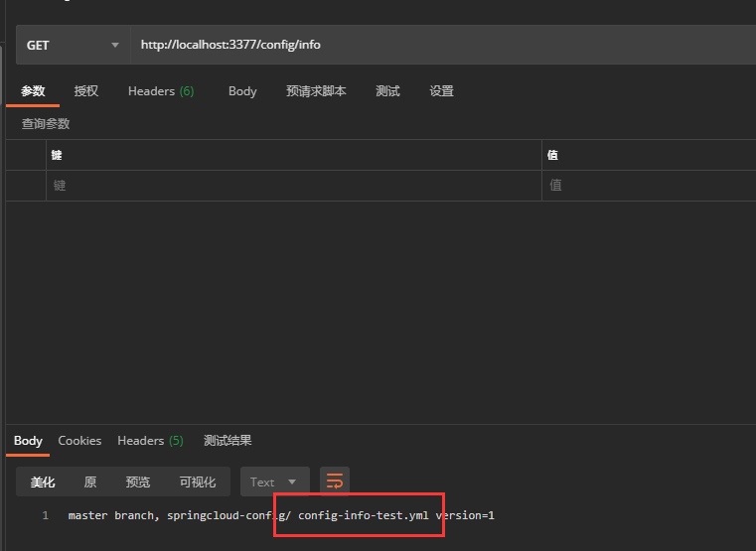The width and height of the screenshot is (756, 551).
Task: Open the request Body tab
Action: point(242,91)
